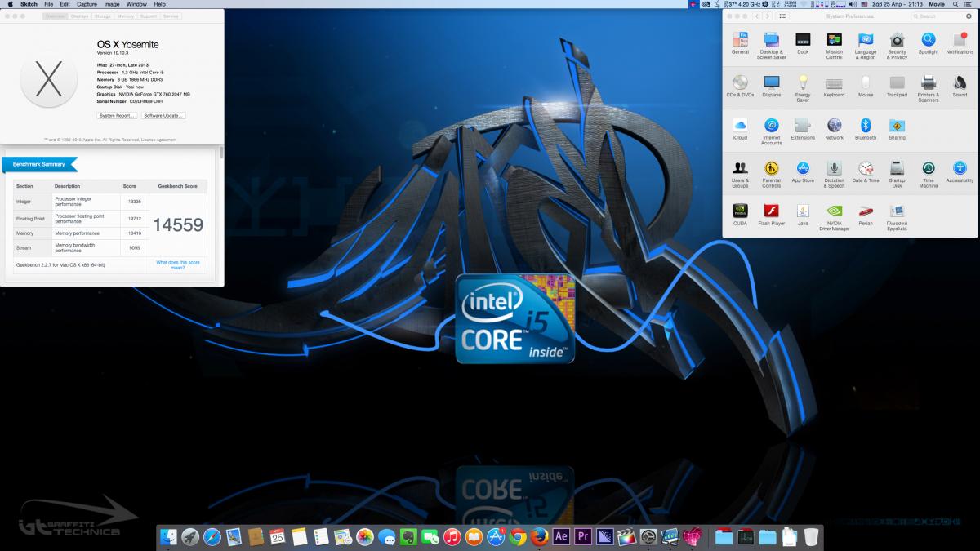Image resolution: width=980 pixels, height=551 pixels.
Task: Click the Software Update button
Action: [x=163, y=115]
